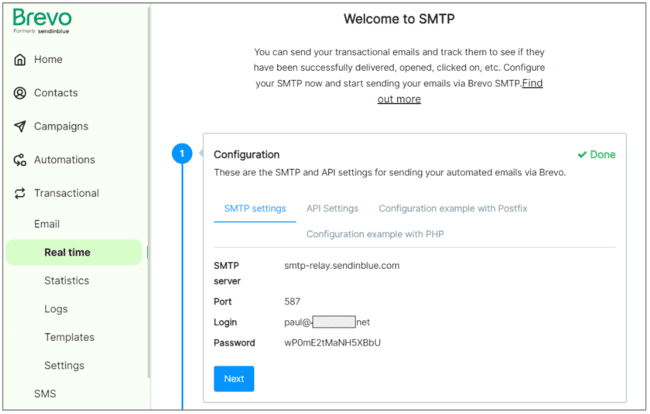Open the Email submenu item
The height and width of the screenshot is (414, 650).
[47, 224]
